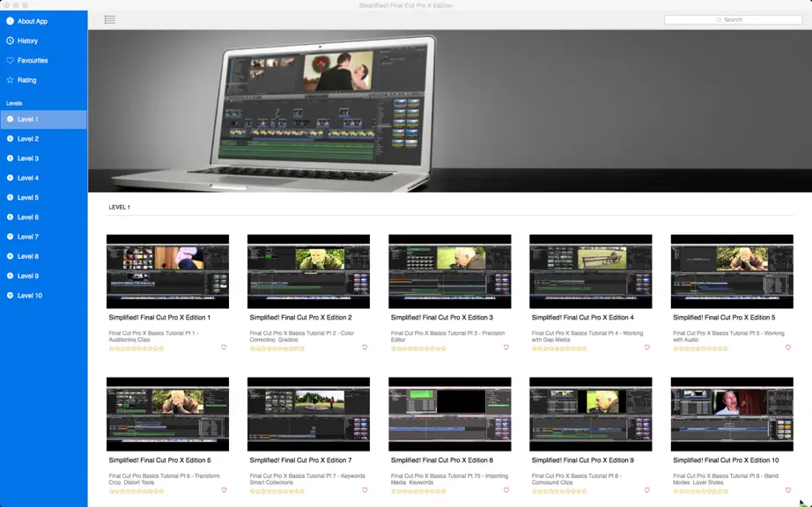Favourite Edition 1 with its heart toggle
The height and width of the screenshot is (507, 812).
(x=224, y=348)
